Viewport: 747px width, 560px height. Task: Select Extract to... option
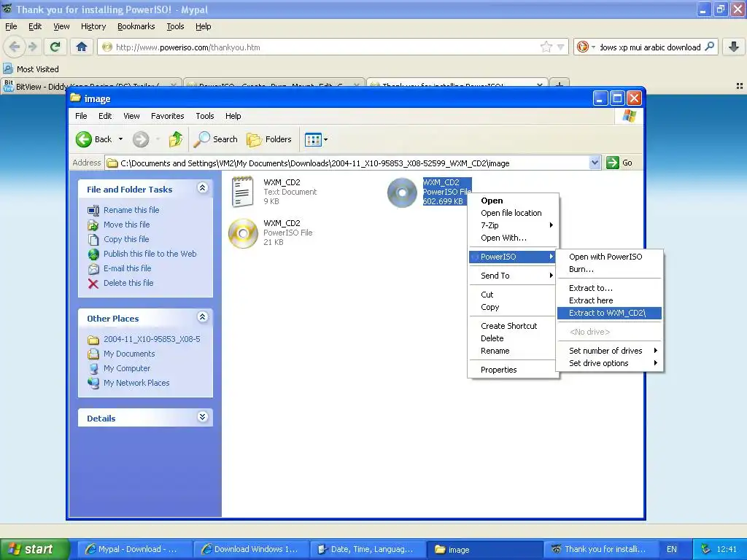[x=609, y=287]
